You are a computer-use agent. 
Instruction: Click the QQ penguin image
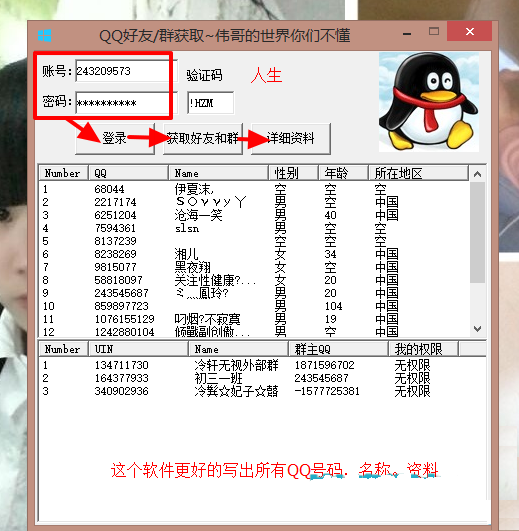click(x=429, y=102)
